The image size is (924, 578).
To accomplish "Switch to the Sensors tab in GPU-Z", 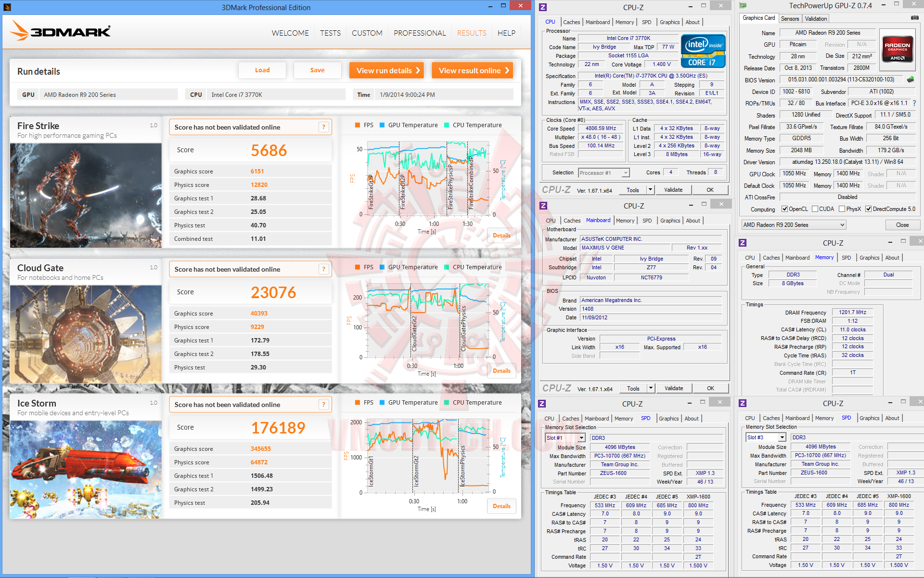I will [x=790, y=19].
